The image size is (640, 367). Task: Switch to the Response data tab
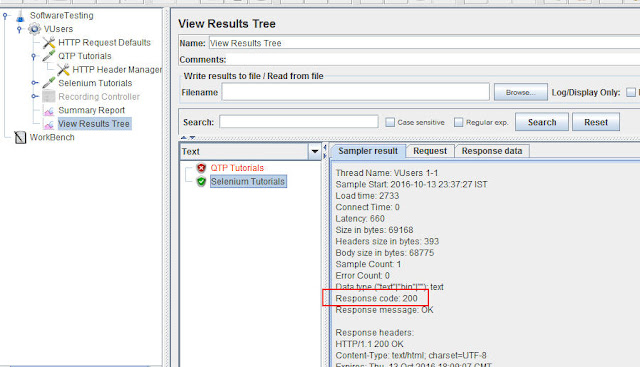pyautogui.click(x=492, y=151)
